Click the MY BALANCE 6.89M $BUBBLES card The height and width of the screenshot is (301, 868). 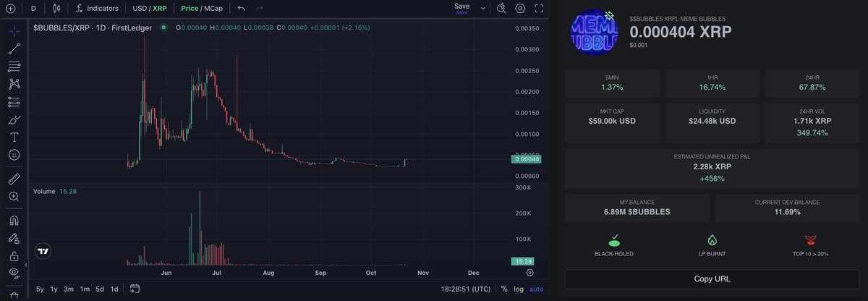click(x=637, y=208)
